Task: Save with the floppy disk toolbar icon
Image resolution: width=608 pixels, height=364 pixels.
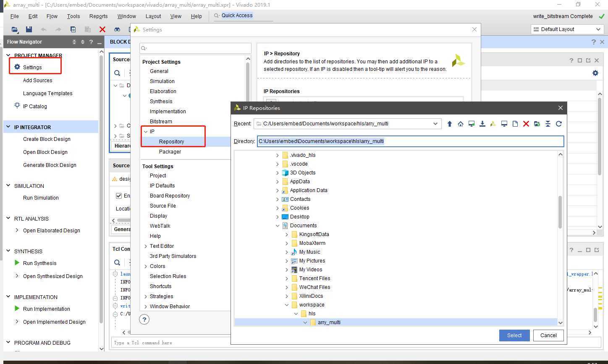Action: tap(29, 29)
